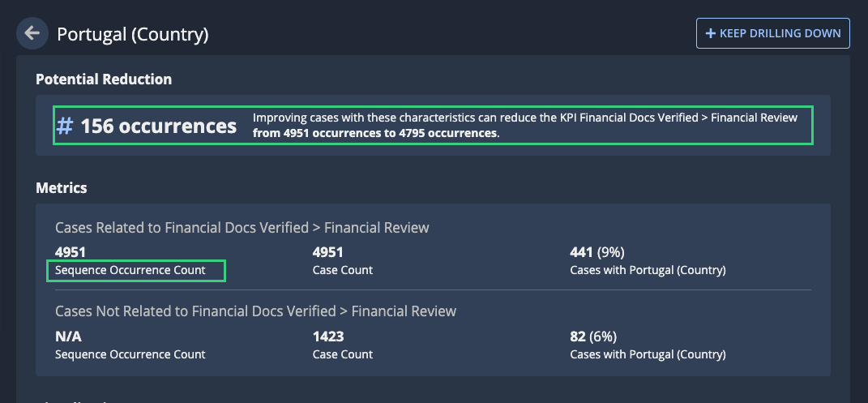This screenshot has width=868, height=403.
Task: Click the 4951 Case Count value
Action: pyautogui.click(x=327, y=252)
